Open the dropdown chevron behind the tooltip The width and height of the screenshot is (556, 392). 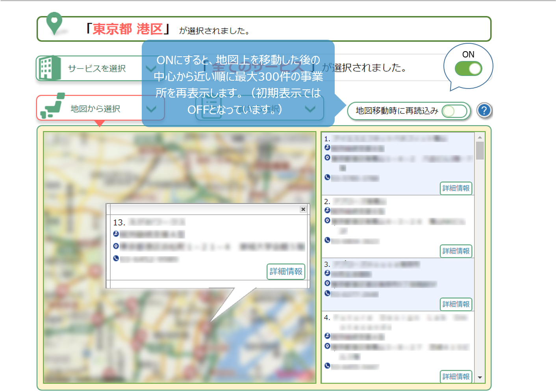(310, 109)
